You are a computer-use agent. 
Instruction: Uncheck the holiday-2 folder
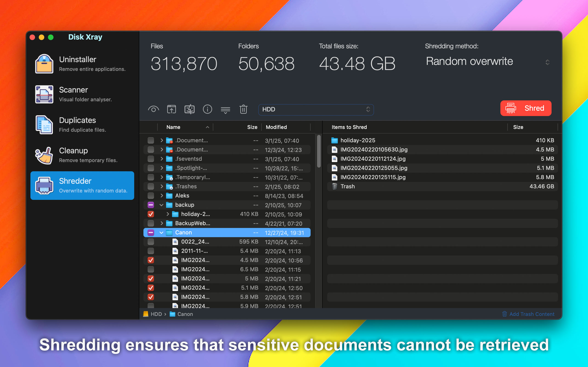151,214
